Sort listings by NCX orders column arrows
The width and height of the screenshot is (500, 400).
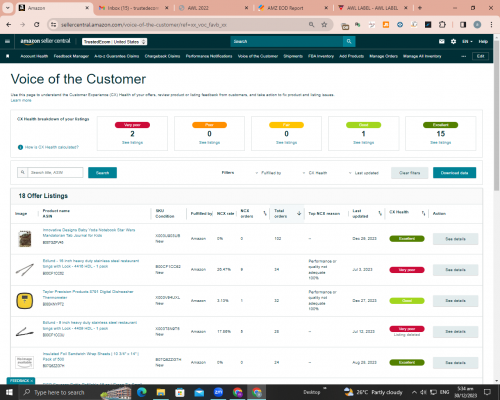[x=265, y=213]
